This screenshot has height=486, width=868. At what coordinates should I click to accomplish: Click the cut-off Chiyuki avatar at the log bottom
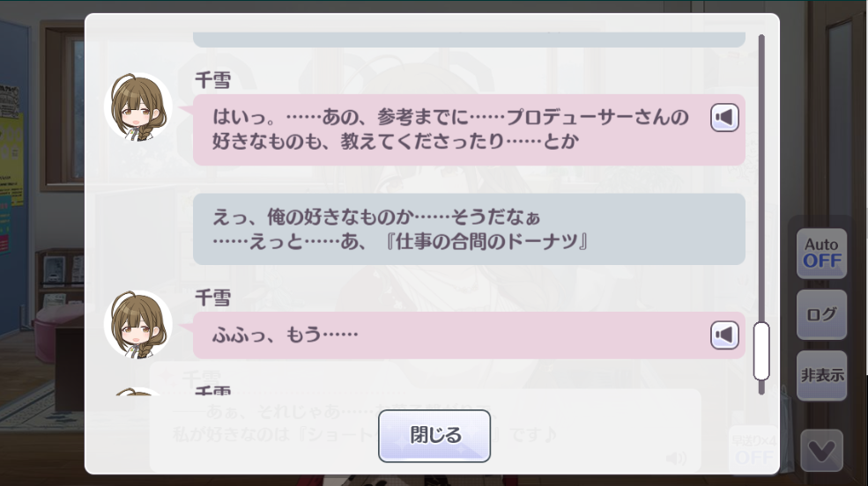138,392
